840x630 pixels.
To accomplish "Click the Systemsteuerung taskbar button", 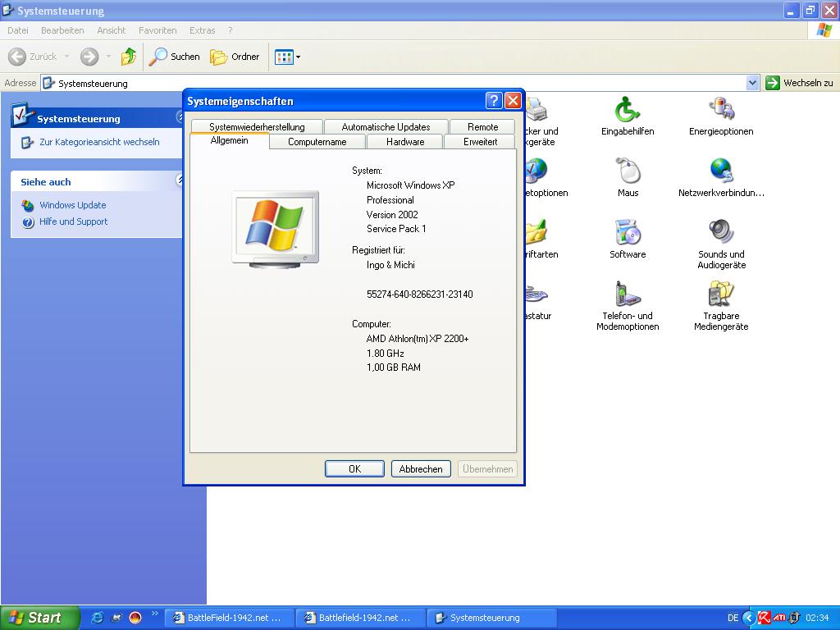I will (491, 618).
